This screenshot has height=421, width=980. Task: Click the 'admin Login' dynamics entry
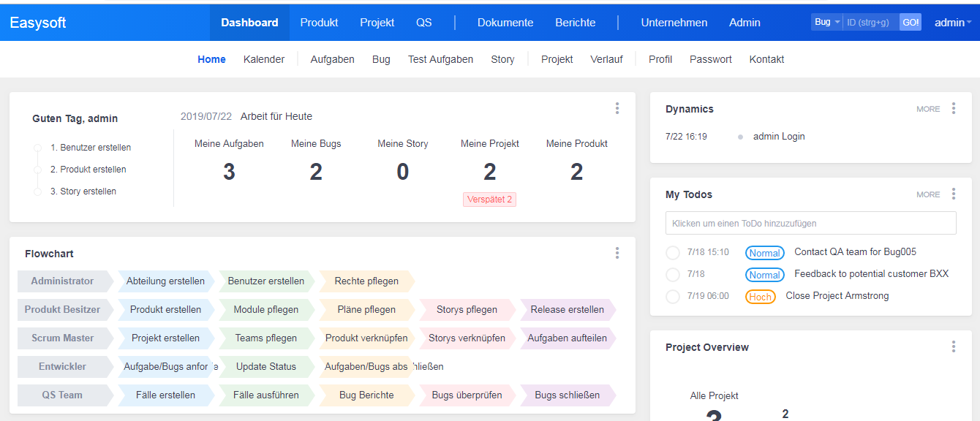(779, 137)
